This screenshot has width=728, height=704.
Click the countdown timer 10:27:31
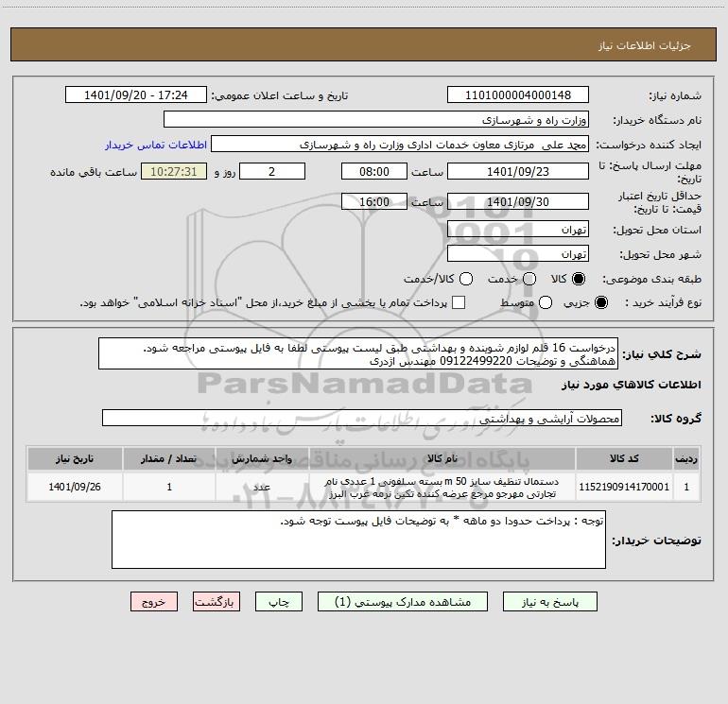tap(174, 171)
